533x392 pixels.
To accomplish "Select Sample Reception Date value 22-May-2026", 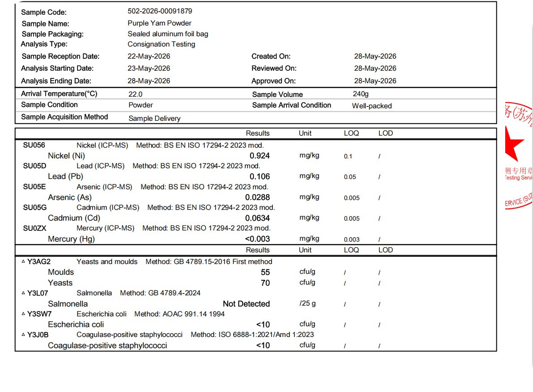I will click(x=149, y=56).
